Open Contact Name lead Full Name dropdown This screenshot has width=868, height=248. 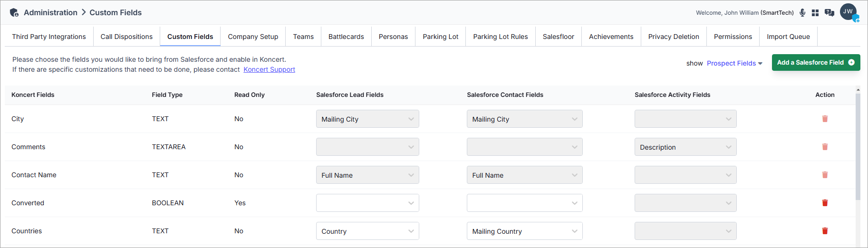[x=367, y=175]
